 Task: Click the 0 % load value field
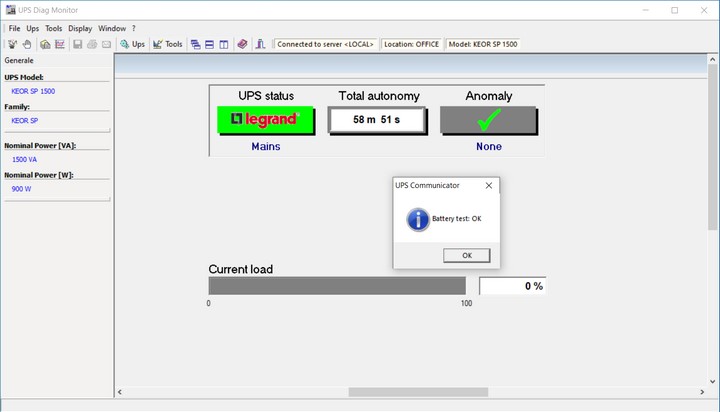tap(512, 286)
